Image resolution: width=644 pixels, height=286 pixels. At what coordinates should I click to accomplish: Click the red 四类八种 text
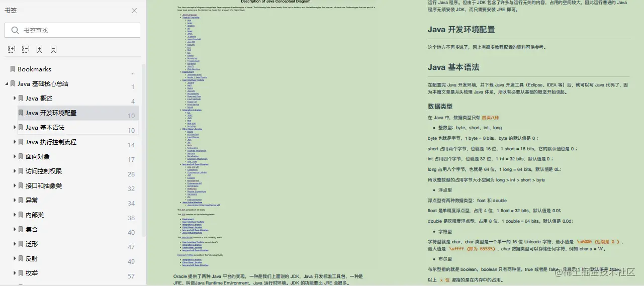(x=490, y=118)
